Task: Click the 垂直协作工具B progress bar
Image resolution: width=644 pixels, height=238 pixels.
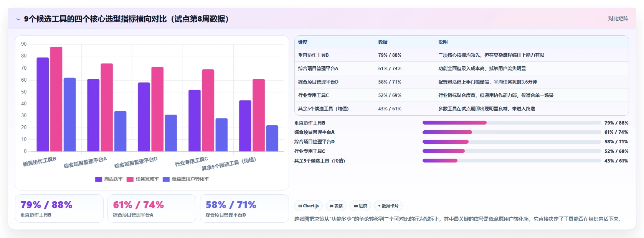Action: (512, 123)
